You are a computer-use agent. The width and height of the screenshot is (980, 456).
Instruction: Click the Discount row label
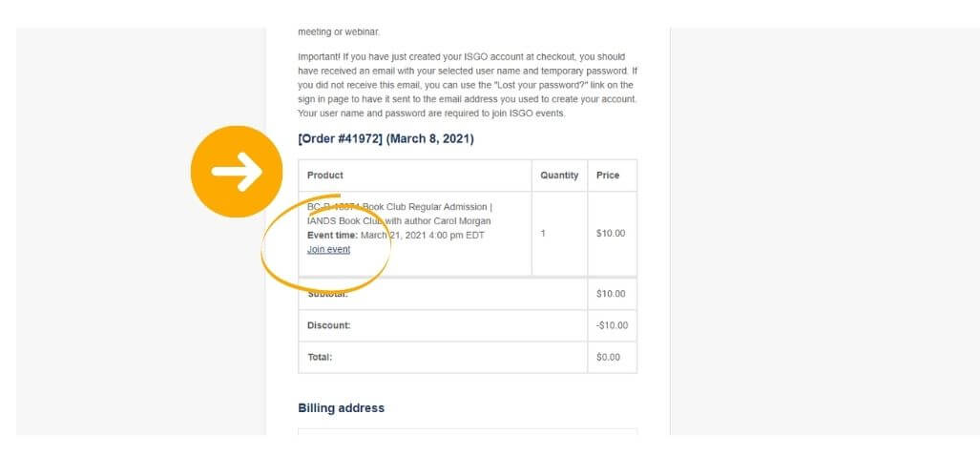pos(329,325)
